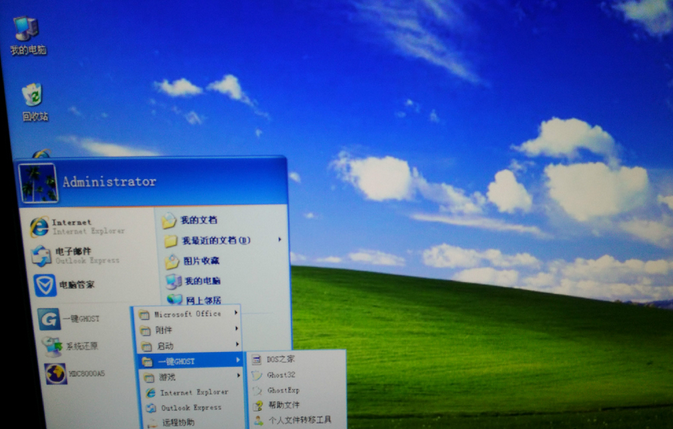The width and height of the screenshot is (673, 429).
Task: Expand arrow beside 我最近的文档(D)
Action: (x=279, y=239)
